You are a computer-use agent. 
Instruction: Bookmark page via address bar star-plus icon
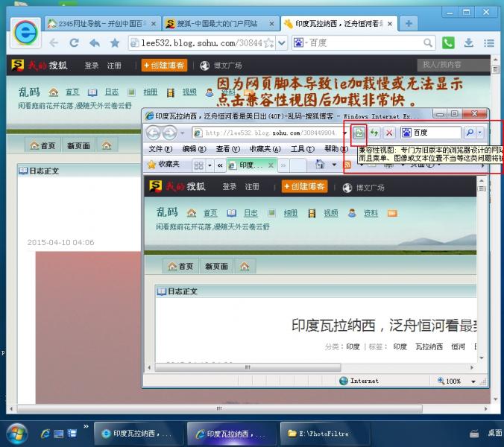(x=268, y=42)
